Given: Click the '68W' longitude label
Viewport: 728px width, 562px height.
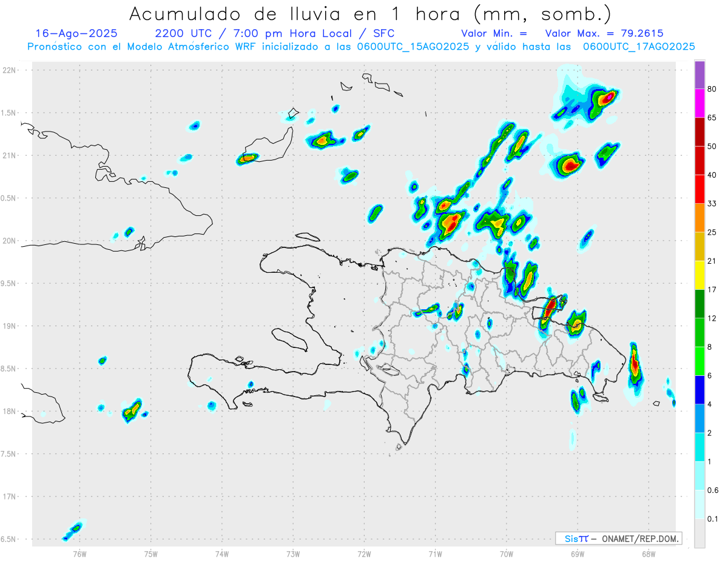Looking at the screenshot, I should [x=649, y=553].
